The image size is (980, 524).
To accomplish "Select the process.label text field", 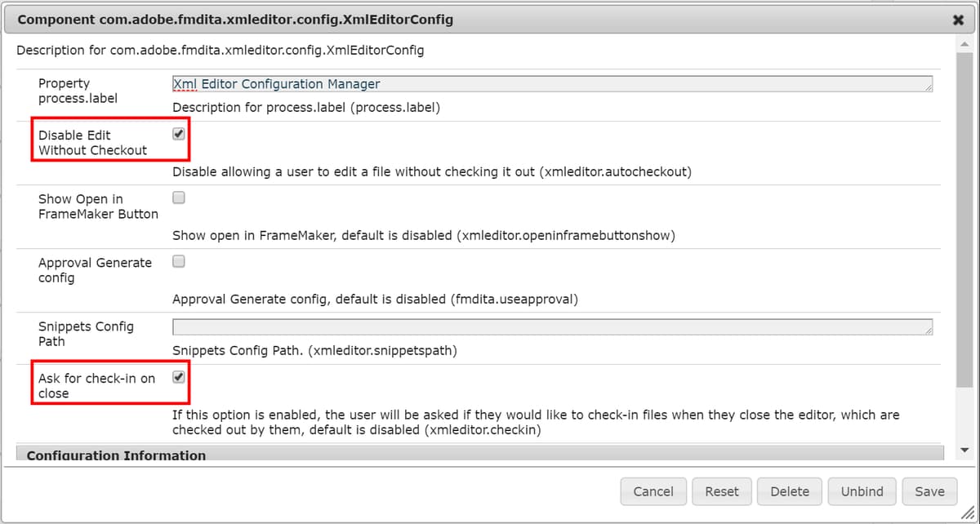I will pos(551,83).
